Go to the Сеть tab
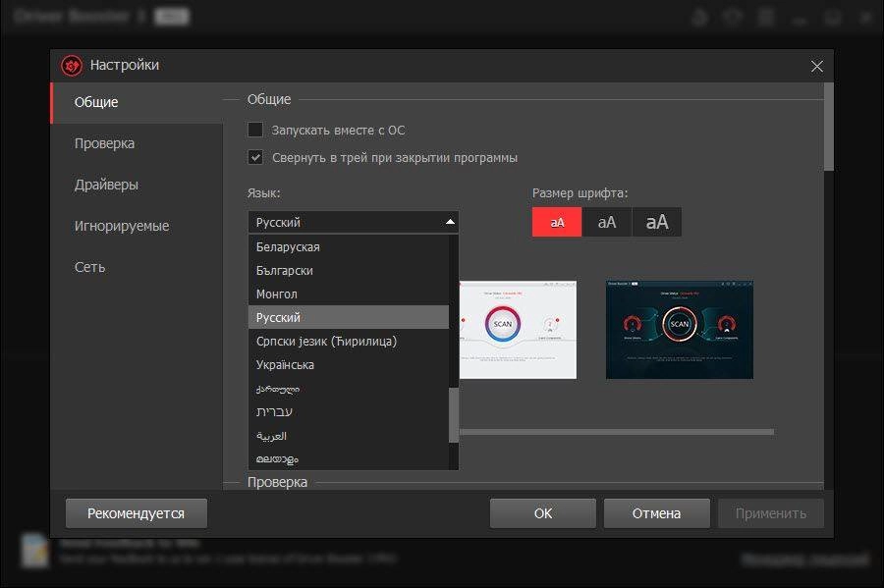 tap(137, 267)
